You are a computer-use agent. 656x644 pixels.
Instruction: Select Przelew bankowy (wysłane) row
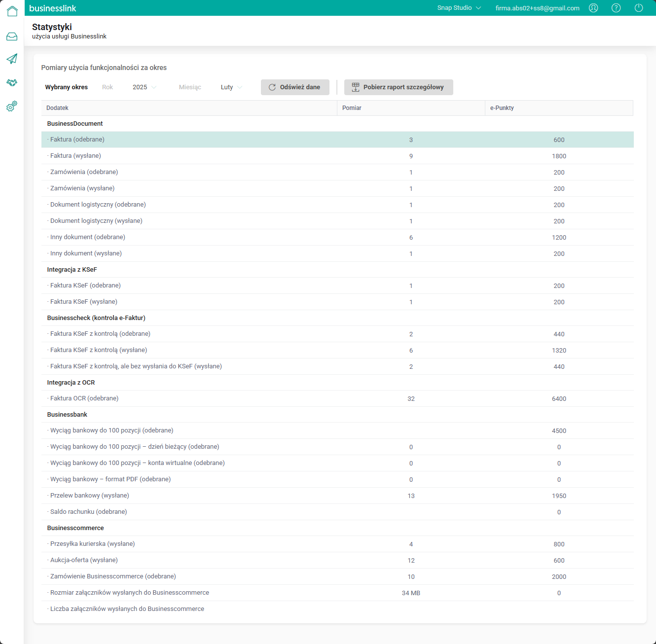tap(337, 496)
